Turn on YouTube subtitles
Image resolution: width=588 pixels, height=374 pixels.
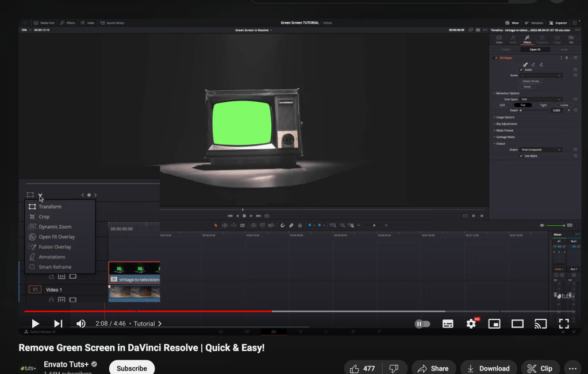(448, 323)
